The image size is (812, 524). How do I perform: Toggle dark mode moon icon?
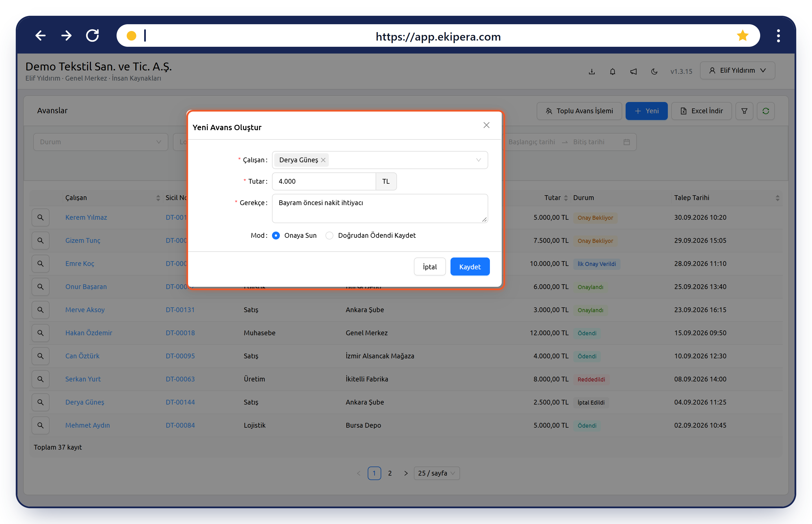pyautogui.click(x=654, y=72)
